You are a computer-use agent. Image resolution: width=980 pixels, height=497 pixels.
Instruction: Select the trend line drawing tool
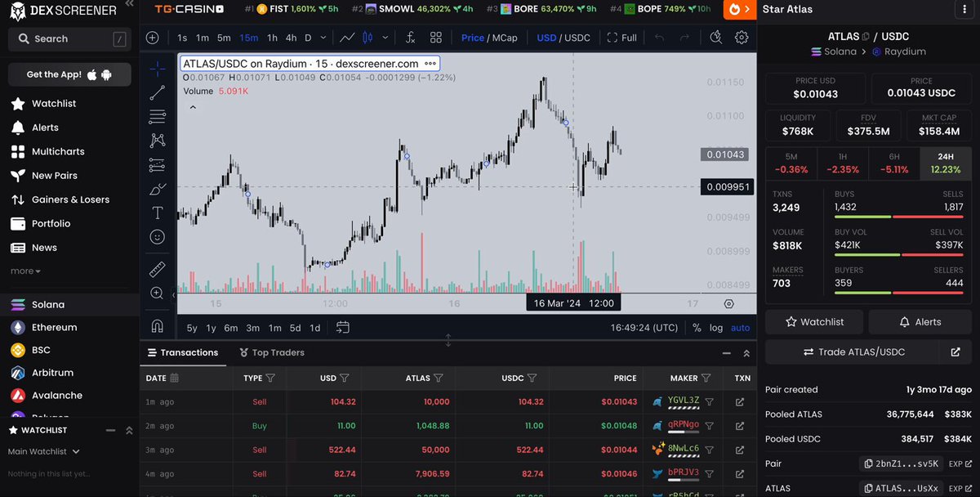[158, 92]
